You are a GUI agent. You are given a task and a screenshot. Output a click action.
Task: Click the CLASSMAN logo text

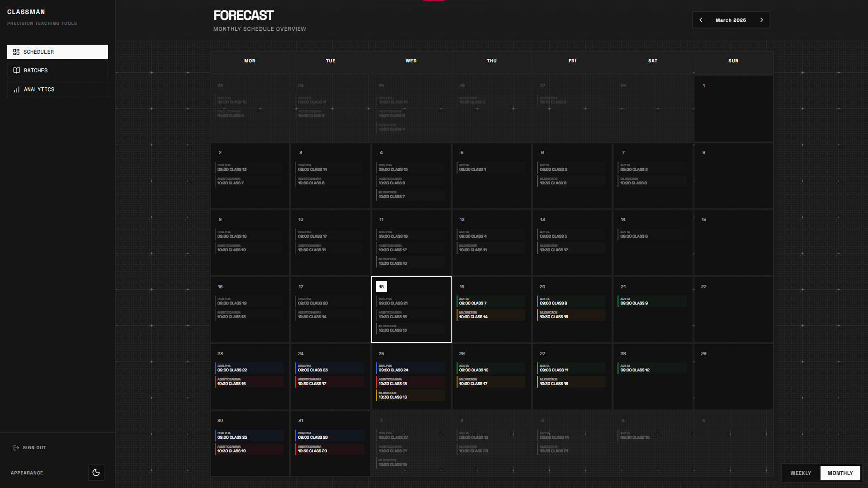point(27,12)
